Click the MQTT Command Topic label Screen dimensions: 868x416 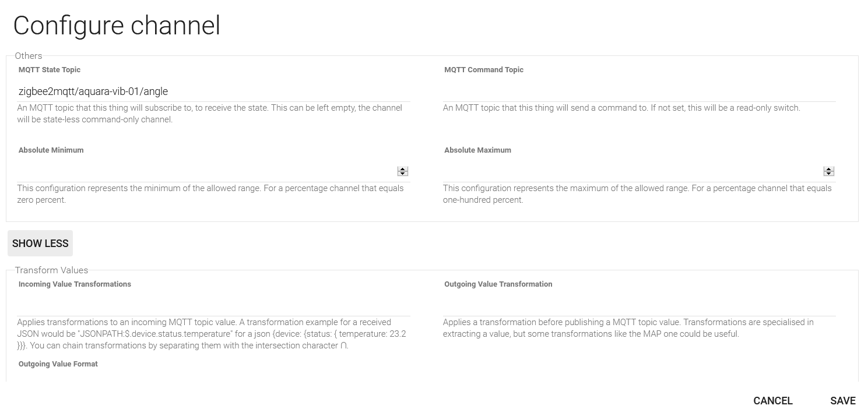[x=483, y=70]
